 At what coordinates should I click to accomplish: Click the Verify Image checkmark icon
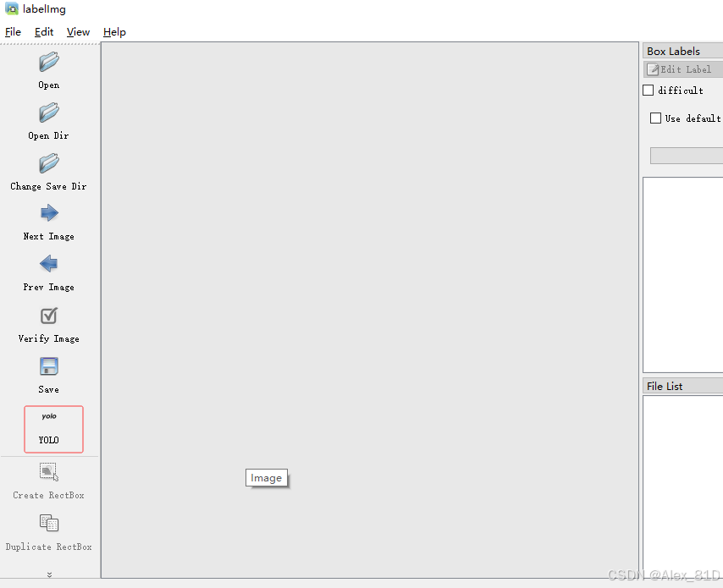[49, 316]
